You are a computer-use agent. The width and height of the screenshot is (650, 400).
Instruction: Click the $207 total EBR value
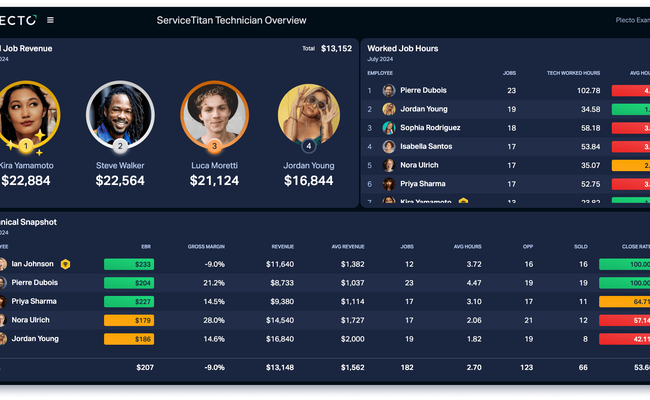tap(145, 367)
